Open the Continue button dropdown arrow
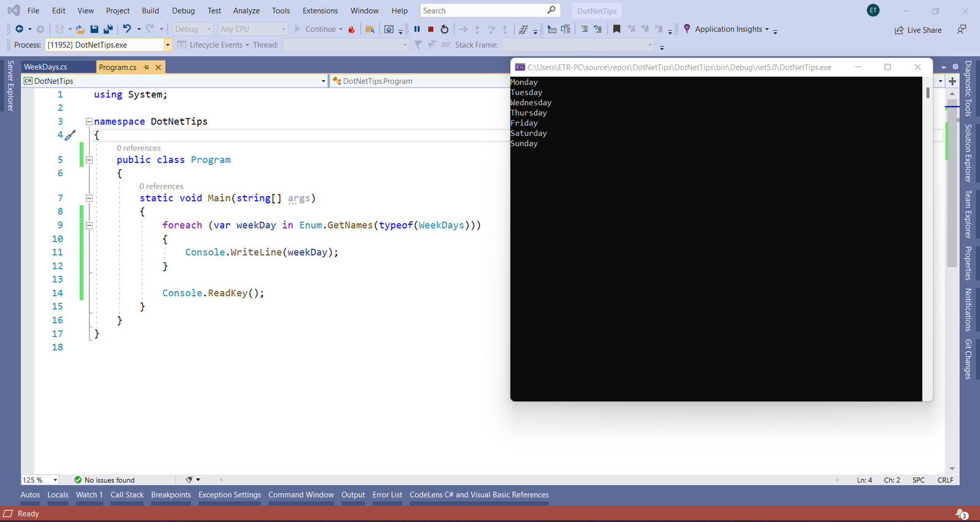 (341, 29)
